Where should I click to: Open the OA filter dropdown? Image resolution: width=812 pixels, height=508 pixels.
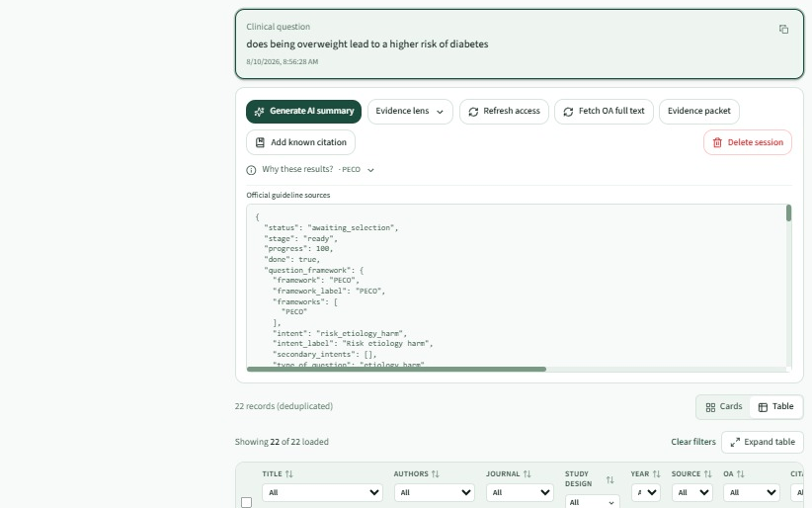tap(752, 493)
